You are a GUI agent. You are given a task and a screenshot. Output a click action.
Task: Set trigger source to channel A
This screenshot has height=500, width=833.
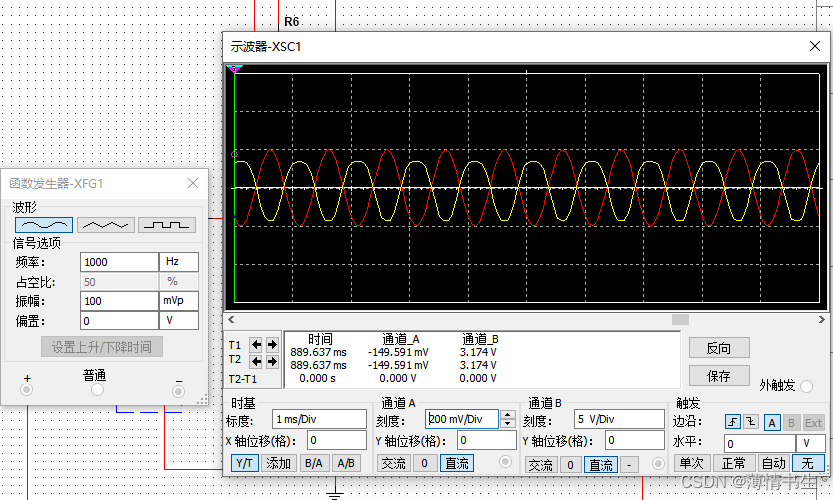pos(772,423)
